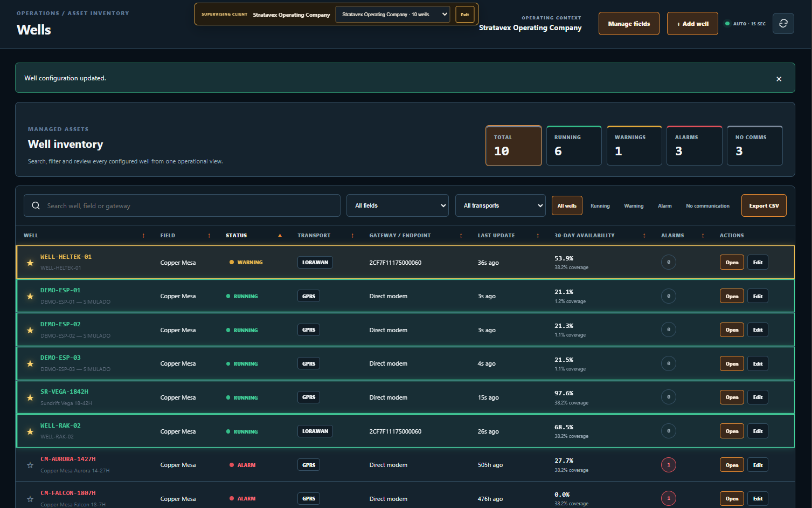Sort by Last Update column icon
Screen dimensions: 812x508
[538, 236]
